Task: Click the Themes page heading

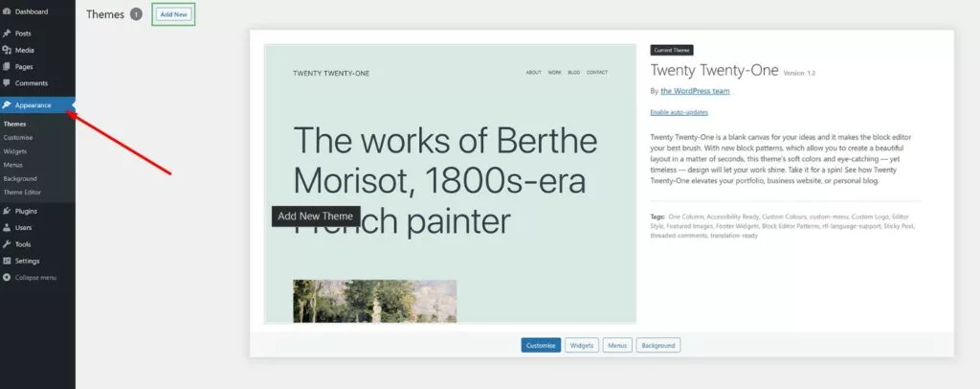Action: point(105,13)
